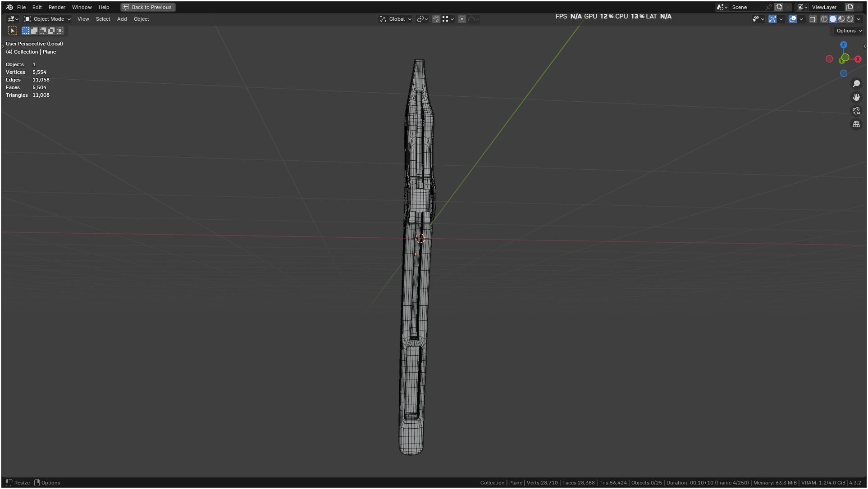Click the Vertices 5,554 statistic
Viewport: 868px width, 489px height.
tap(26, 72)
